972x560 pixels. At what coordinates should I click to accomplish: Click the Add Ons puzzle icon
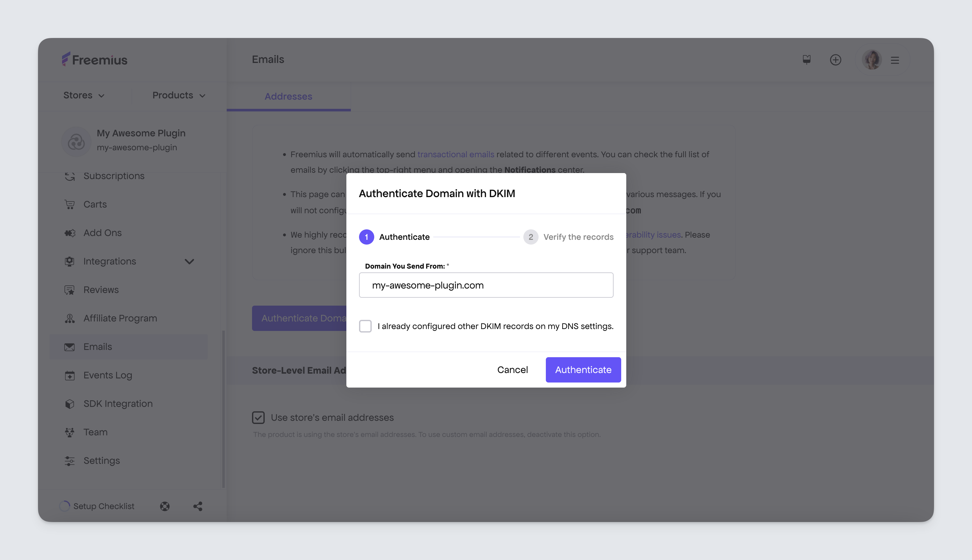pyautogui.click(x=70, y=233)
